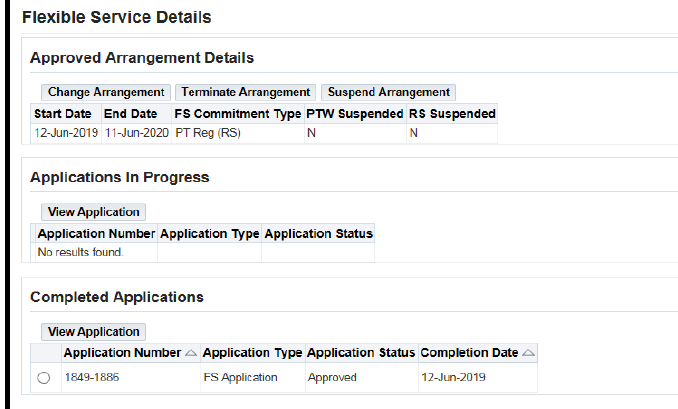Click the Application Type header in Completed Applications
The width and height of the screenshot is (678, 409).
[252, 353]
